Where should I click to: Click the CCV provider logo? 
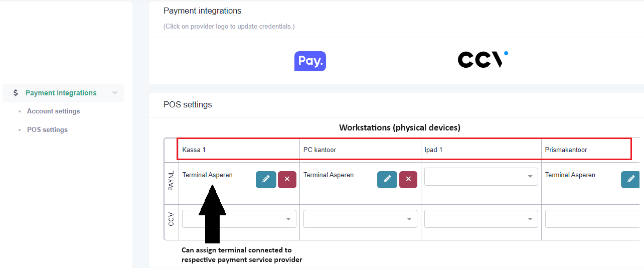point(482,60)
